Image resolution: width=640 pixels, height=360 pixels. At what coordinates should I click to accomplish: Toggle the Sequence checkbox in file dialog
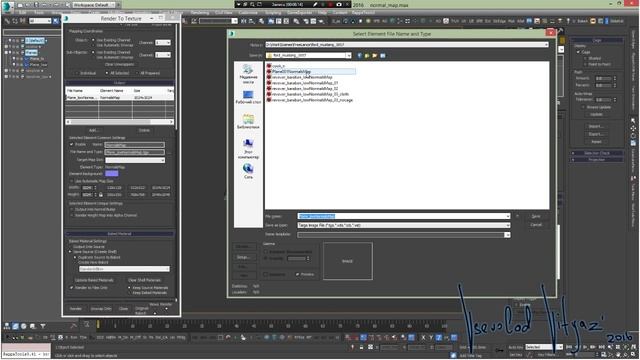[x=266, y=274]
